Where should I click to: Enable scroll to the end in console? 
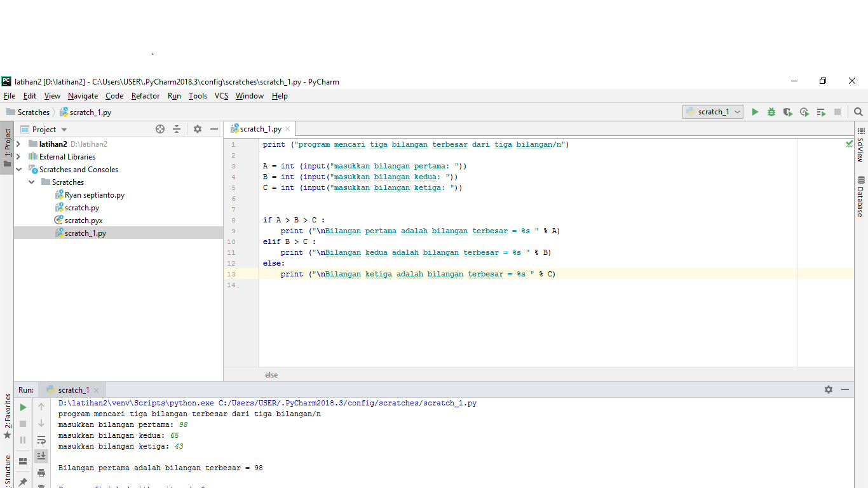click(41, 456)
